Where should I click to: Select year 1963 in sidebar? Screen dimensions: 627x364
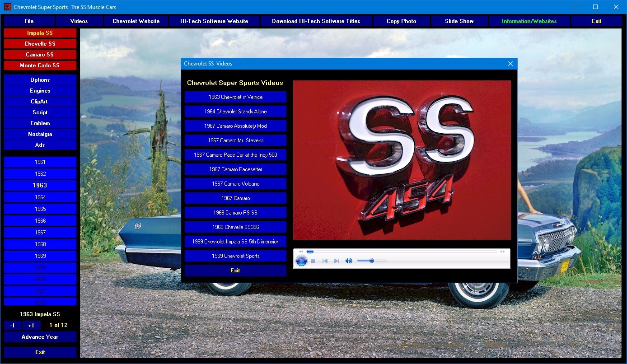tap(40, 186)
